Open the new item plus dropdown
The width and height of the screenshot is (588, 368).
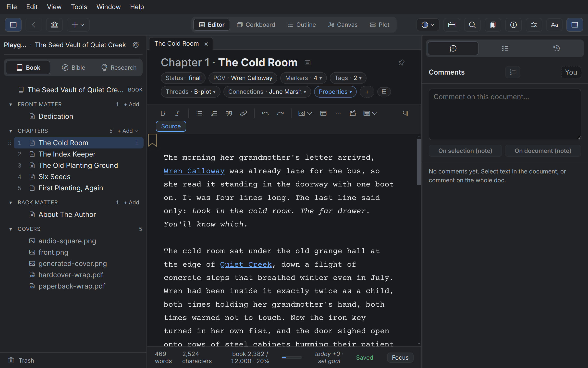click(x=78, y=25)
